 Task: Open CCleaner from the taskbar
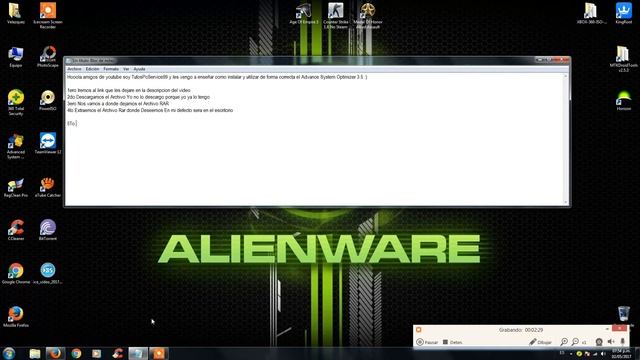(x=118, y=353)
